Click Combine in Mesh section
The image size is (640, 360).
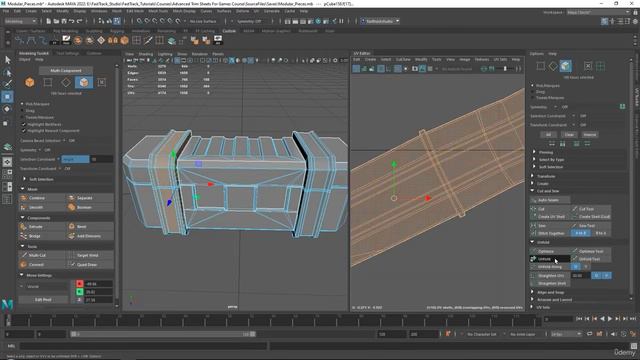(x=42, y=198)
